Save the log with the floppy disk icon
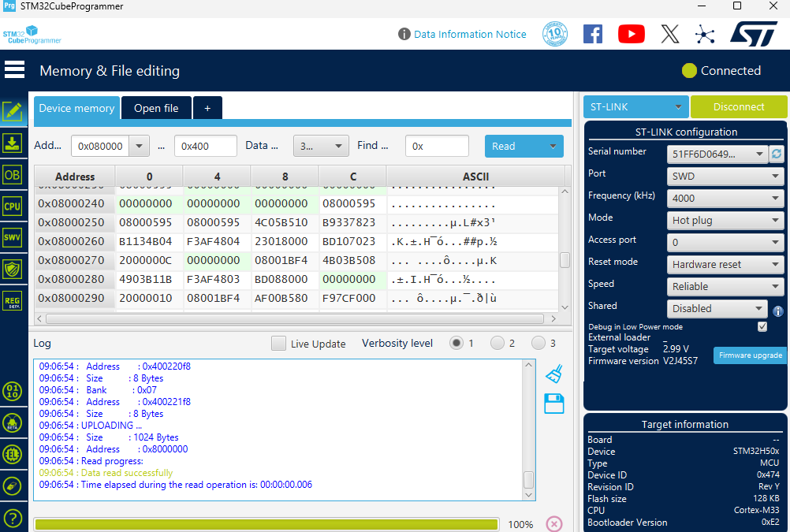Image resolution: width=790 pixels, height=532 pixels. 554,404
